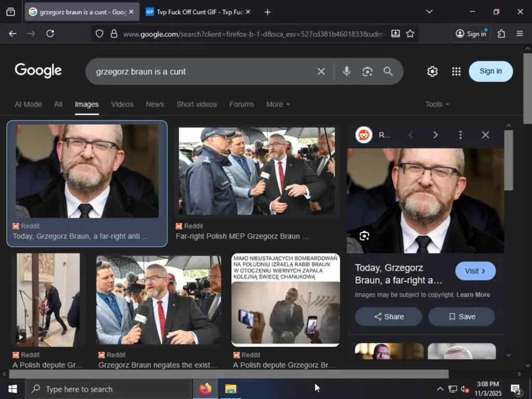Open the Google apps grid
The height and width of the screenshot is (399, 532).
(456, 71)
